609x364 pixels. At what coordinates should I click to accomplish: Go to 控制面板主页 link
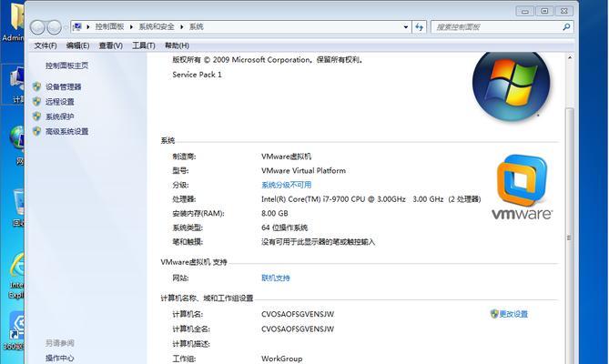click(66, 66)
